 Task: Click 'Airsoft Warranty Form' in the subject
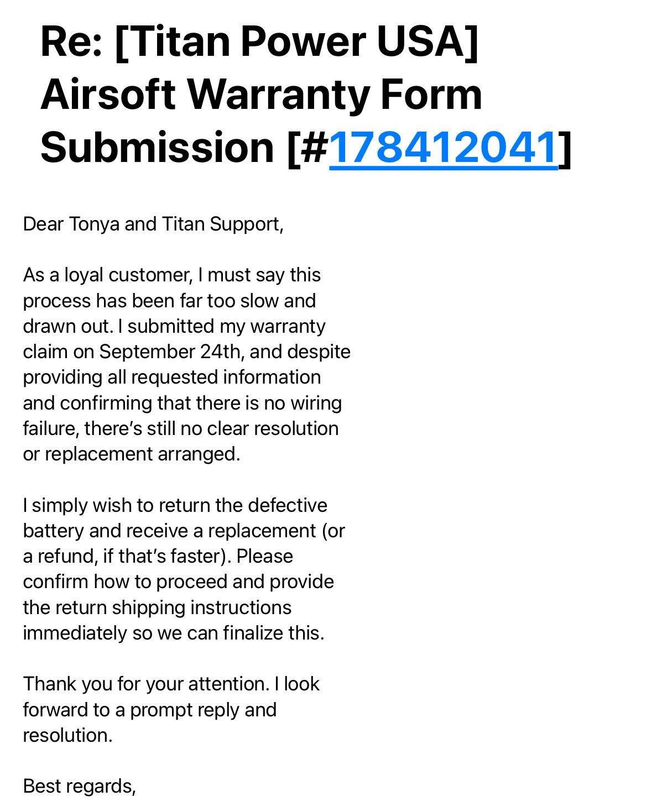pos(261,95)
